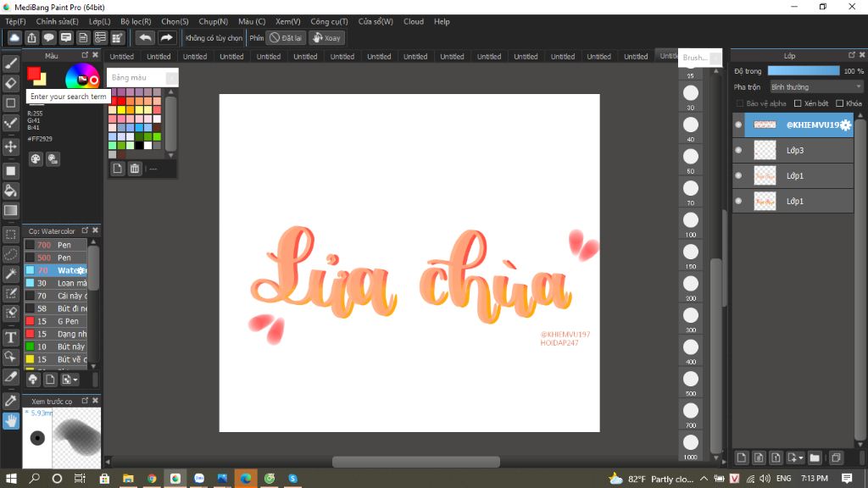Open the Chỉnh sửa(E) menu
The height and width of the screenshot is (488, 868).
pyautogui.click(x=57, y=21)
